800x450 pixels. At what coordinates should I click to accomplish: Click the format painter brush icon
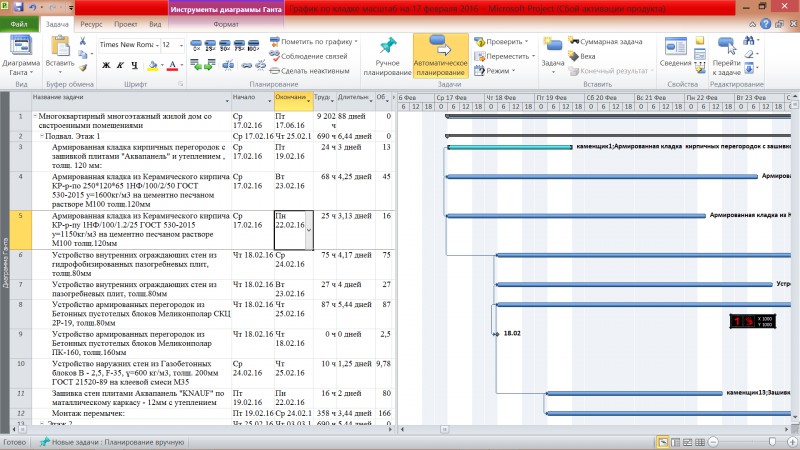coord(83,67)
